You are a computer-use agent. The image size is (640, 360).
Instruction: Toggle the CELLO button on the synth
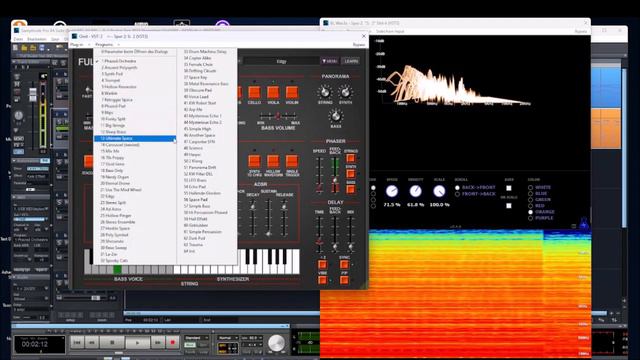click(x=254, y=92)
